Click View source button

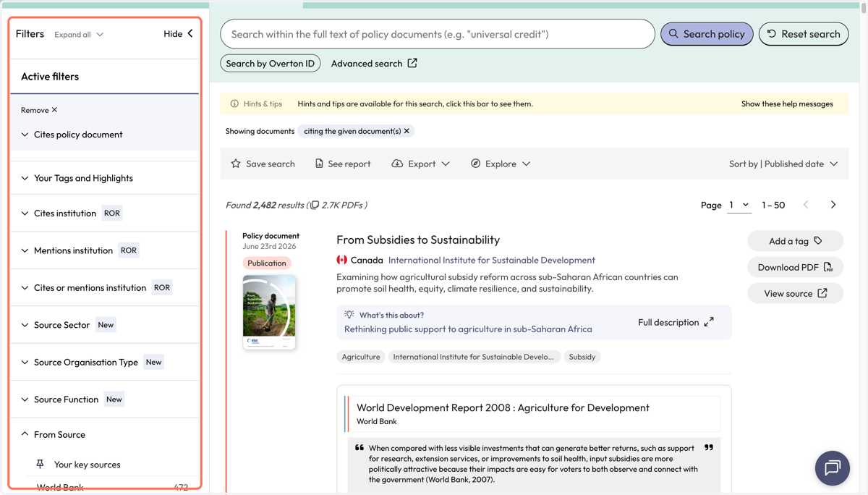795,293
